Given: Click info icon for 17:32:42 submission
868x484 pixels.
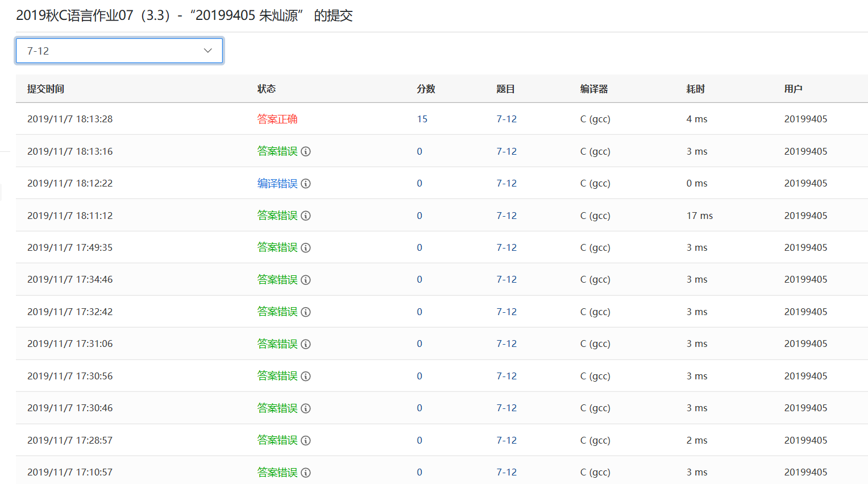Looking at the screenshot, I should (306, 312).
